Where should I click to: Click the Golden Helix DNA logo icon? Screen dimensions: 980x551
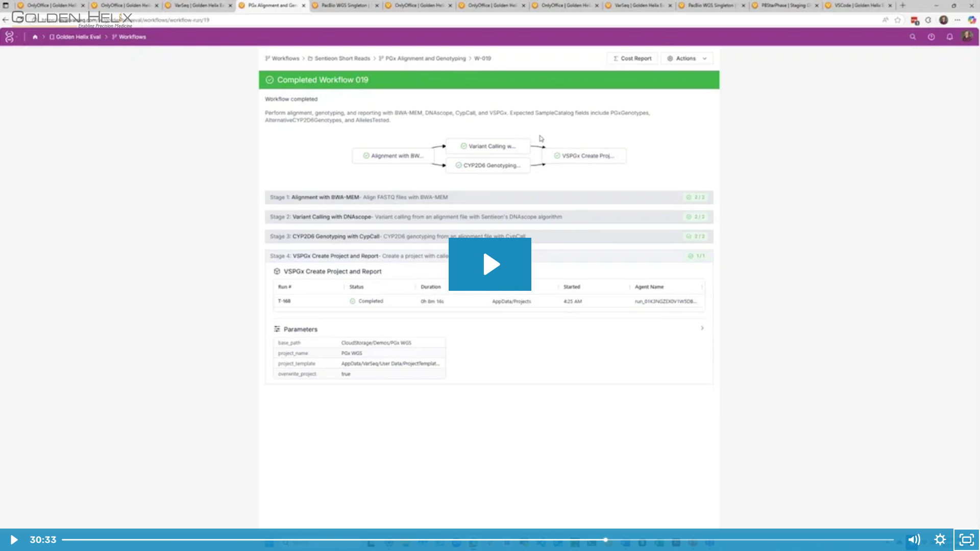pos(9,37)
